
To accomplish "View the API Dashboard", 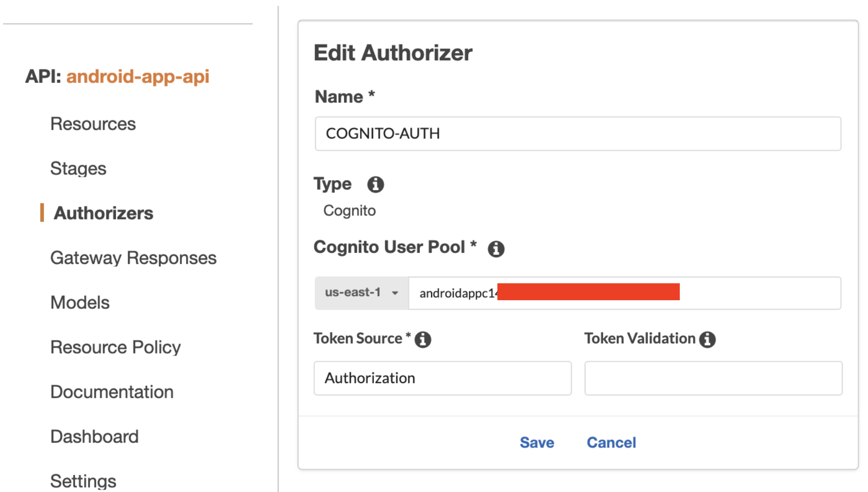I will coord(94,437).
